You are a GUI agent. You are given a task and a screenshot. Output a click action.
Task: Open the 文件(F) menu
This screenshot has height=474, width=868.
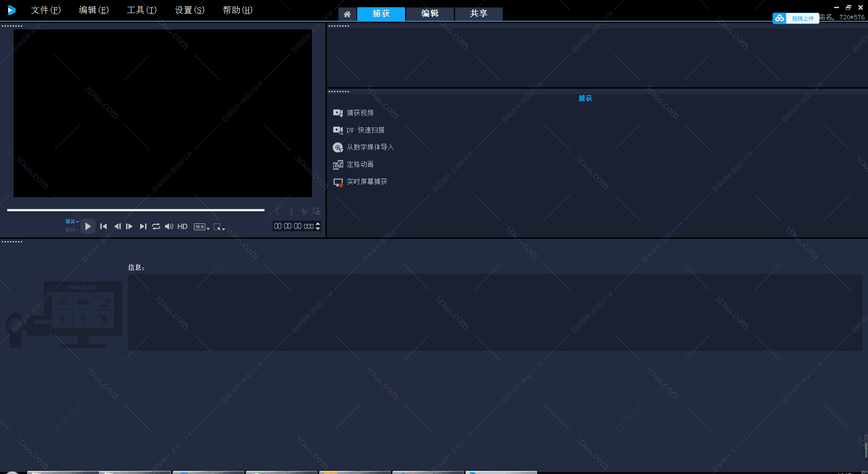[x=46, y=10]
